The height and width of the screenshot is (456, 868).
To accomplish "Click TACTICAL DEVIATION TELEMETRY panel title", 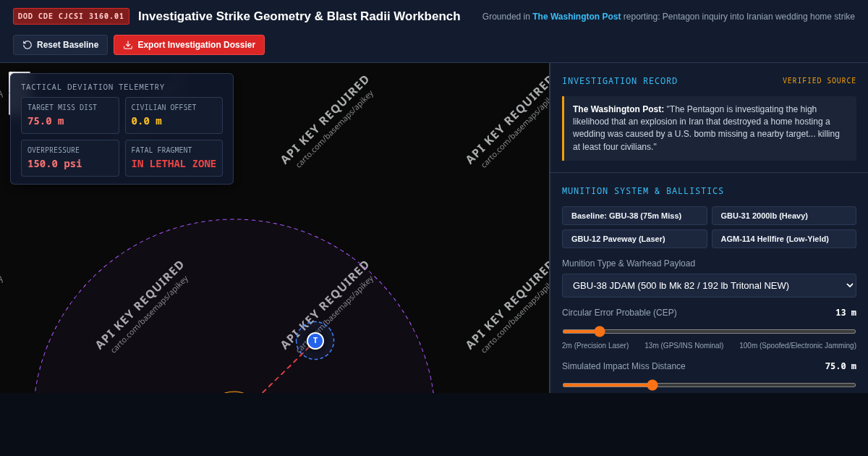I will pyautogui.click(x=93, y=87).
